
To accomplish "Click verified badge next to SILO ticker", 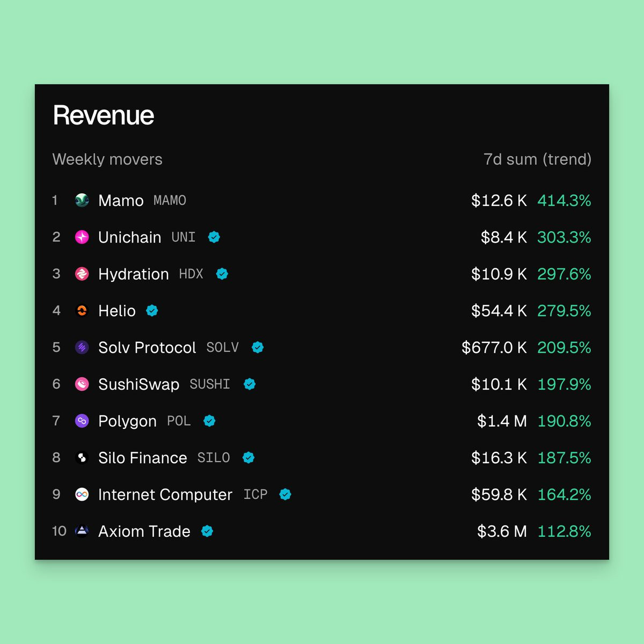I will click(248, 458).
